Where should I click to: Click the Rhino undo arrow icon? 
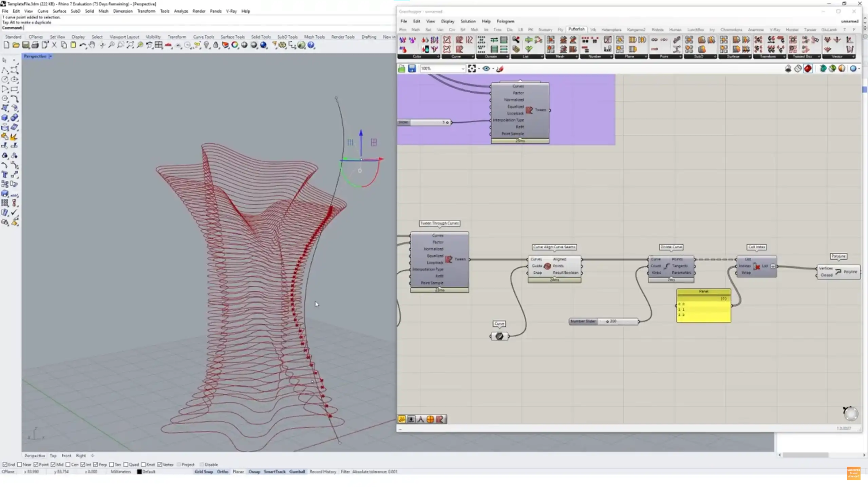pyautogui.click(x=82, y=45)
